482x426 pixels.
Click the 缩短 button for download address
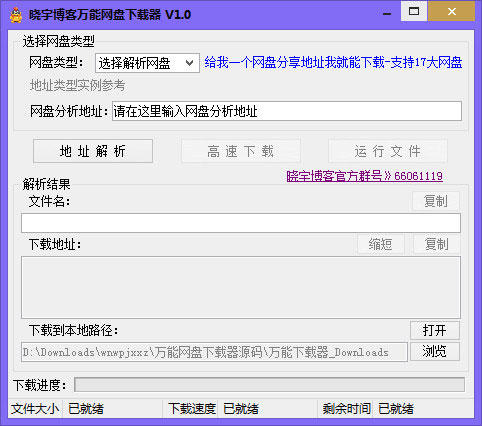tap(381, 244)
